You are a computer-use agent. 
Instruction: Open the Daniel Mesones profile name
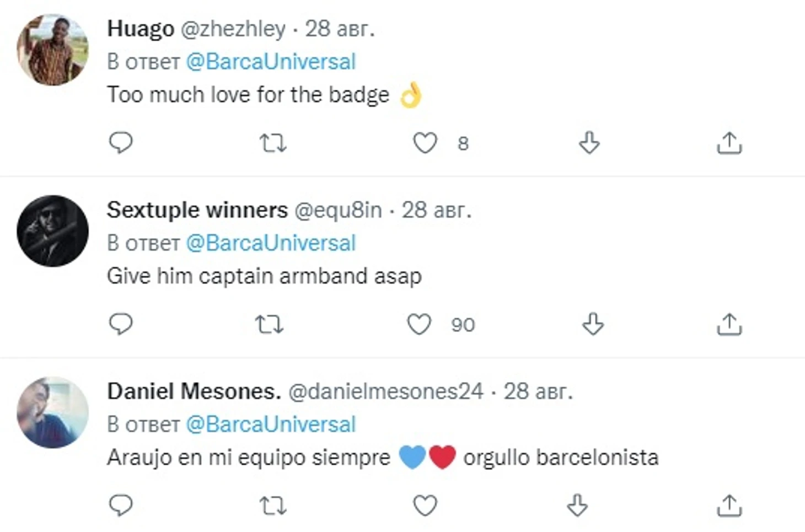pyautogui.click(x=194, y=391)
